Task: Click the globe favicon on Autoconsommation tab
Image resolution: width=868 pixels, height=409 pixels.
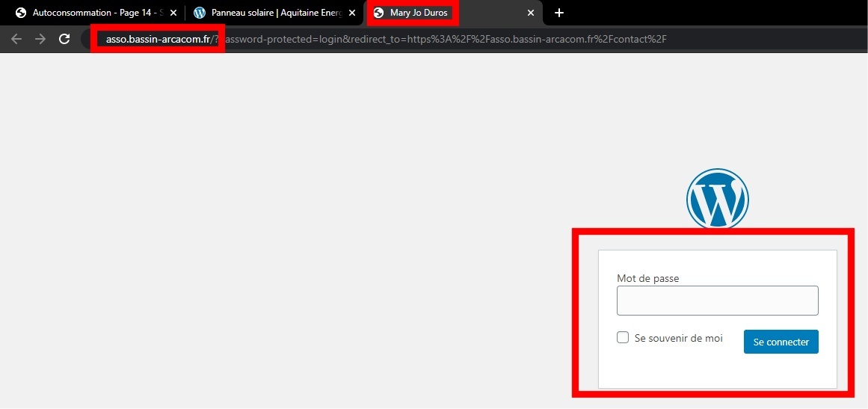Action: (21, 13)
